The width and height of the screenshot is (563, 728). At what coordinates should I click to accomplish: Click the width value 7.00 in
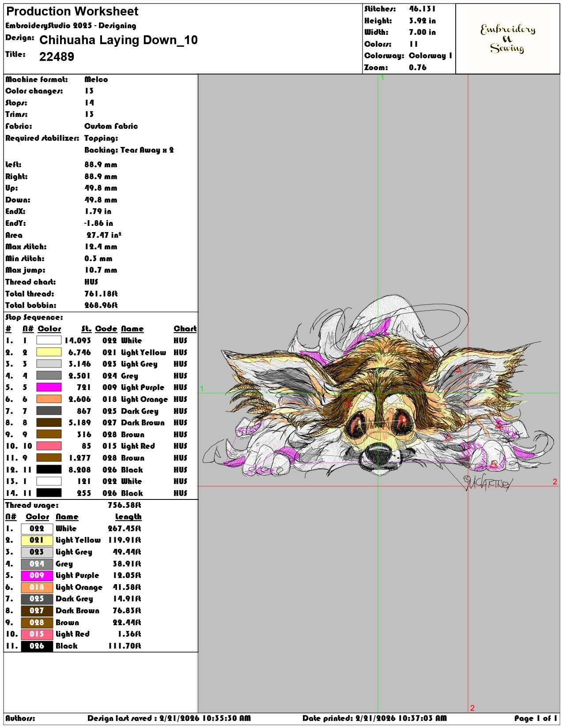point(422,32)
